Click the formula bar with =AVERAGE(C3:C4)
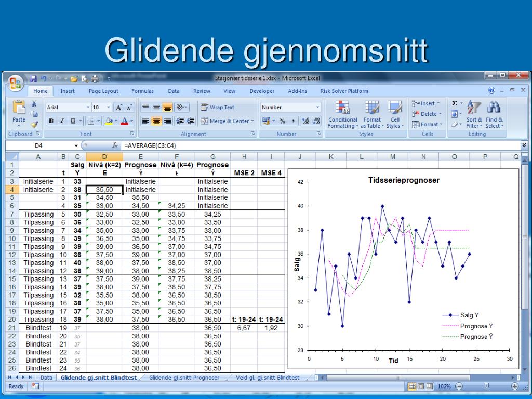Image resolution: width=532 pixels, height=399 pixels. pos(320,145)
